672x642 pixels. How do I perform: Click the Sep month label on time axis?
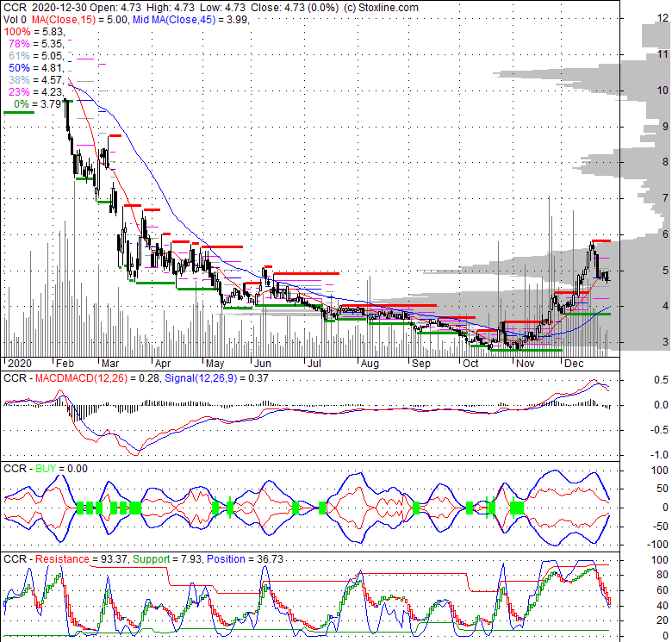tap(420, 364)
